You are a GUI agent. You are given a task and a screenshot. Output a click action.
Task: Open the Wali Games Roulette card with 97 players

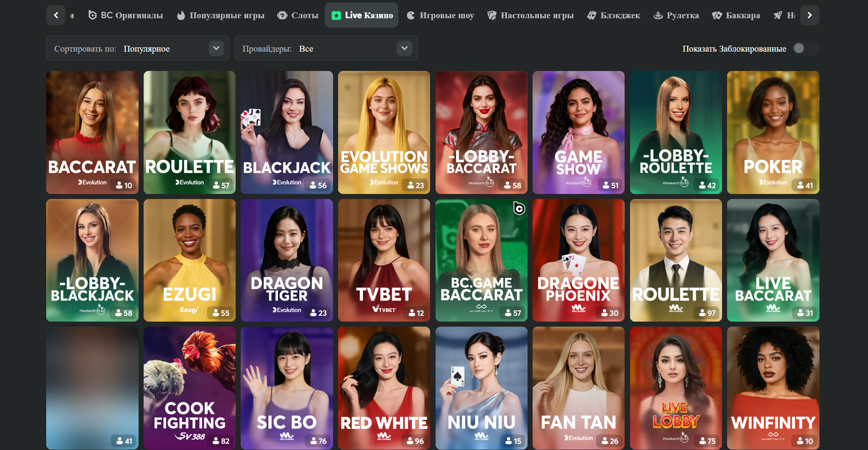tap(676, 260)
